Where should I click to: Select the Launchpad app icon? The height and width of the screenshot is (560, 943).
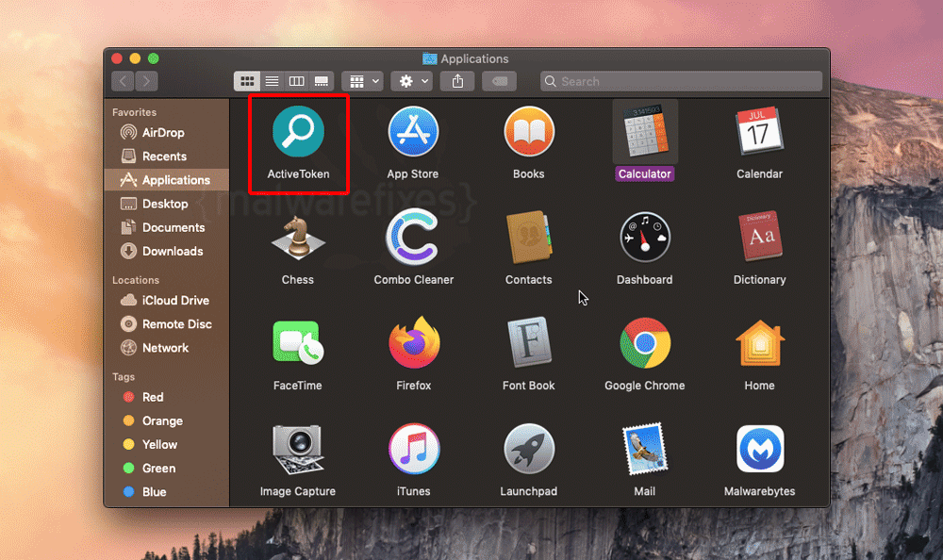(x=529, y=449)
